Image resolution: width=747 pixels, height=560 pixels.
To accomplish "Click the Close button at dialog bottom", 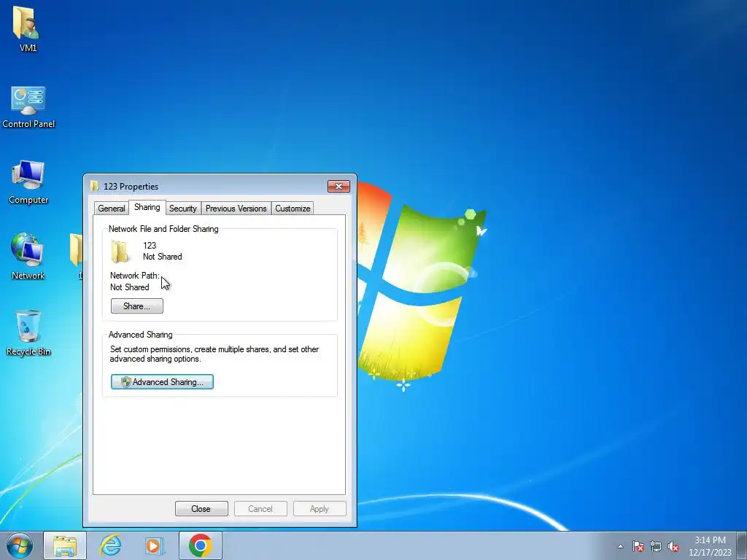I will [x=201, y=508].
